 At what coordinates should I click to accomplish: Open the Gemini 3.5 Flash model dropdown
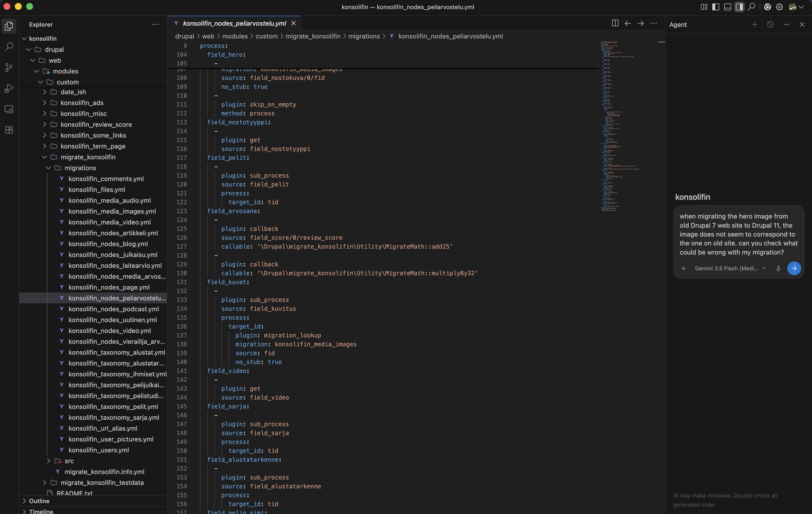730,268
